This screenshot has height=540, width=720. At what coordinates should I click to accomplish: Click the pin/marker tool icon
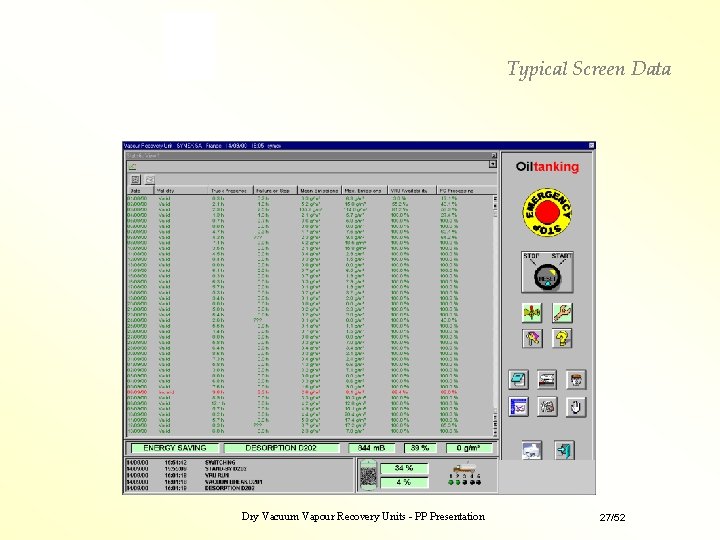point(532,338)
